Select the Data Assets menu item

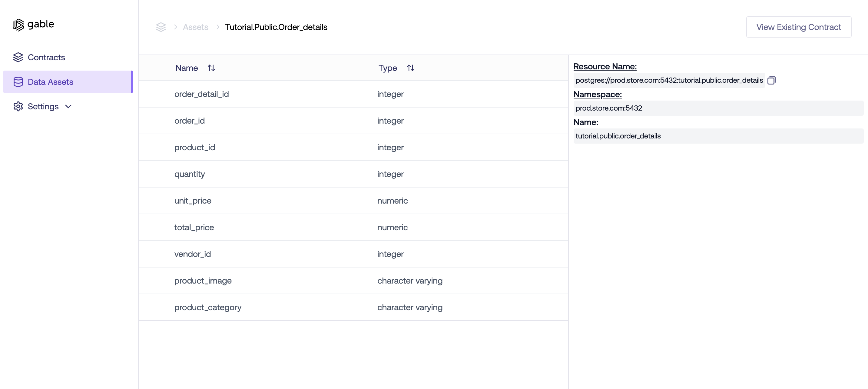pos(50,82)
